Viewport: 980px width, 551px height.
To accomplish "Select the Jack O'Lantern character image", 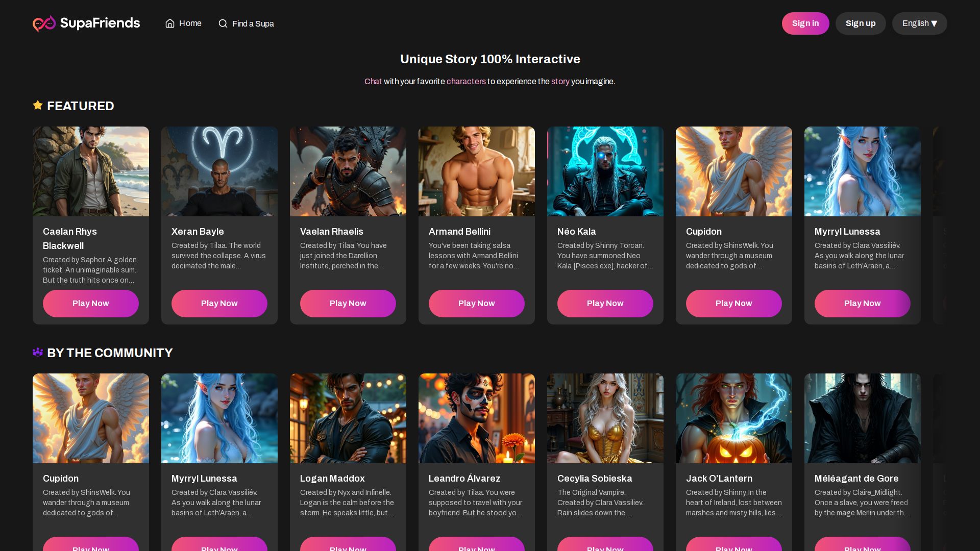I will click(x=734, y=418).
